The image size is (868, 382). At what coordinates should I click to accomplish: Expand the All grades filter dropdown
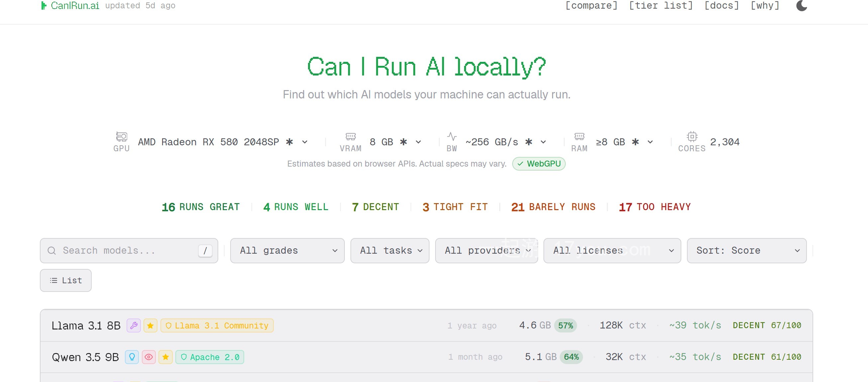[287, 250]
